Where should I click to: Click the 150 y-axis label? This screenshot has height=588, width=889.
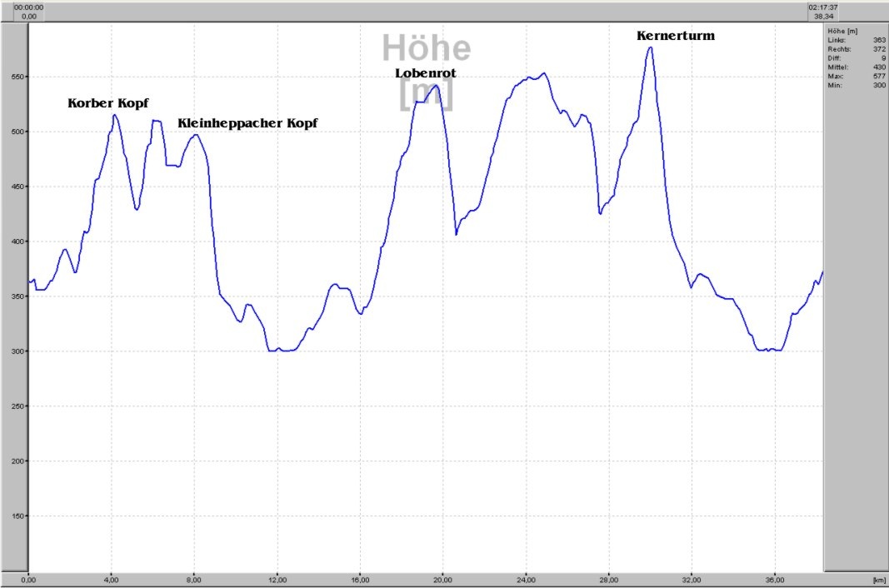click(x=17, y=516)
